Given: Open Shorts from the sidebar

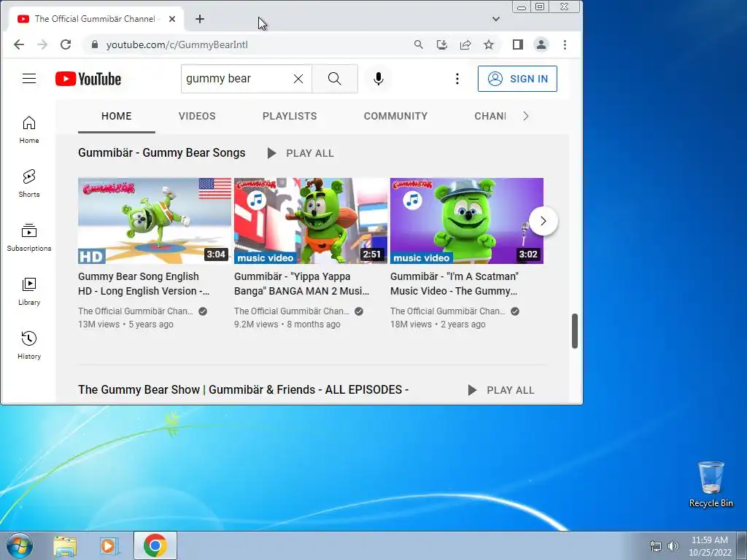Looking at the screenshot, I should [x=29, y=183].
